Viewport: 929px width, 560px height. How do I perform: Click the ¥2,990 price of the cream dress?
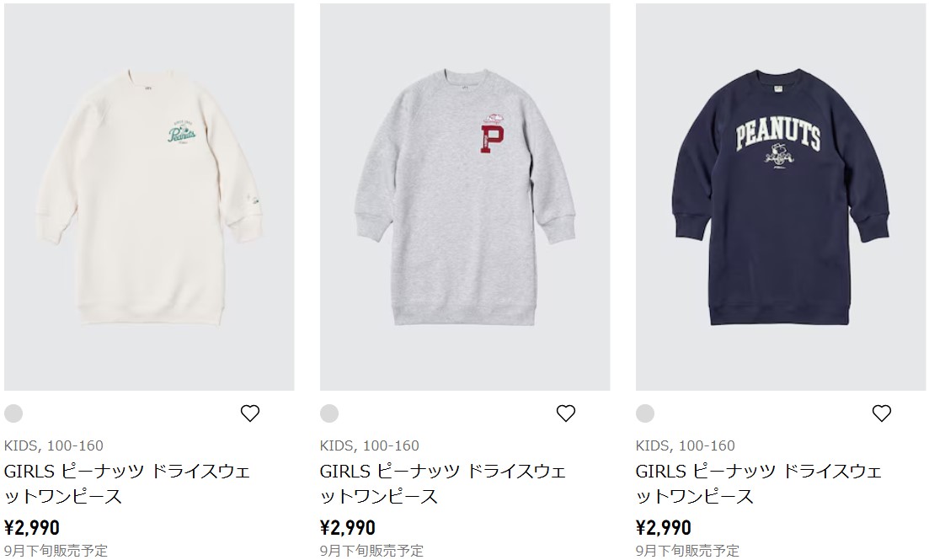pyautogui.click(x=32, y=527)
